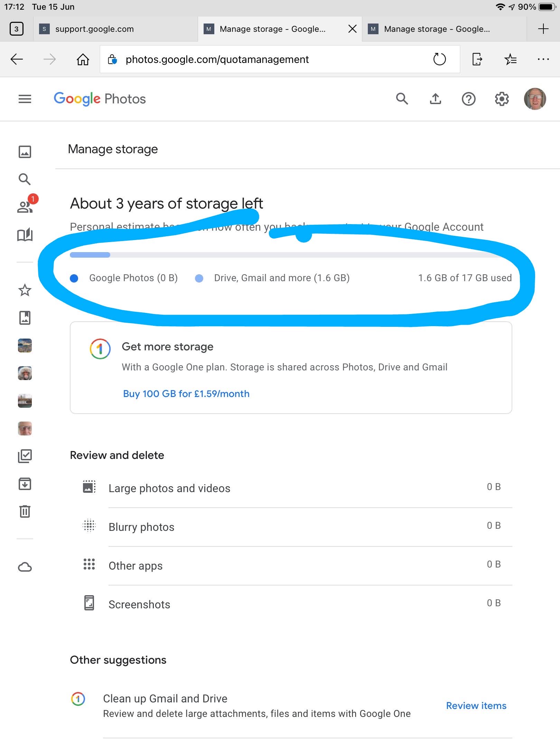Open Albums icon in the sidebar
Viewport: 560px width, 747px height.
tap(25, 318)
